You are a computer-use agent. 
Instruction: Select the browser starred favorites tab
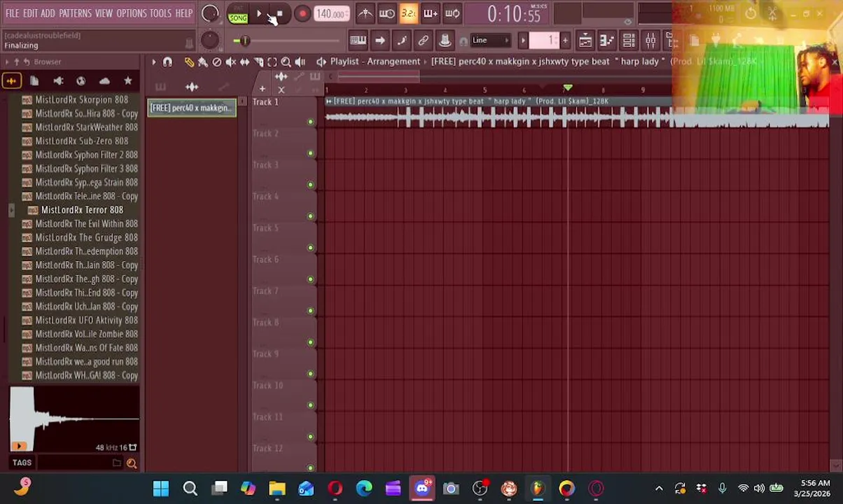point(127,81)
